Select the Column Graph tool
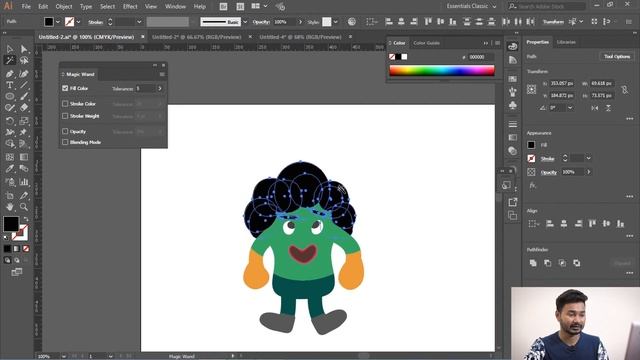 [x=24, y=182]
